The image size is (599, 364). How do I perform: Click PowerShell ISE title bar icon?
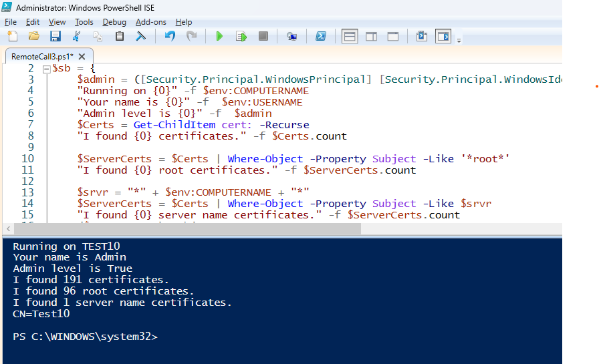7,7
